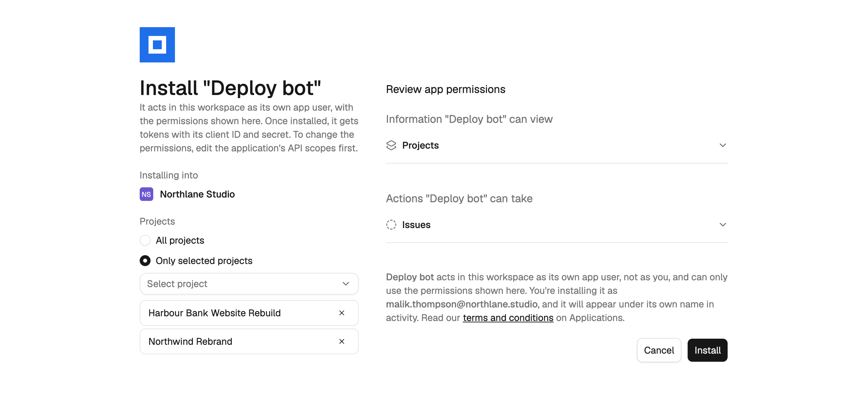Viewport: 868px width, 395px height.
Task: Click the Projects layers icon
Action: [391, 145]
